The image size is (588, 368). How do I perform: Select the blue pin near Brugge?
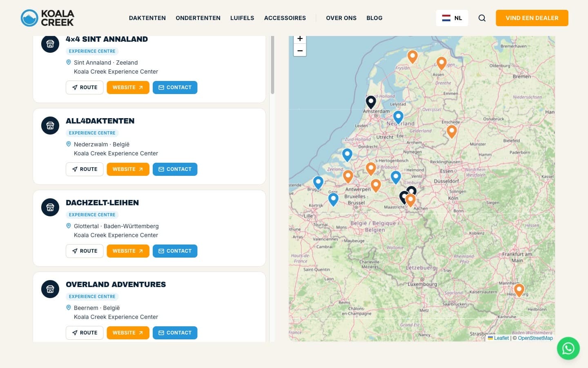click(x=318, y=182)
